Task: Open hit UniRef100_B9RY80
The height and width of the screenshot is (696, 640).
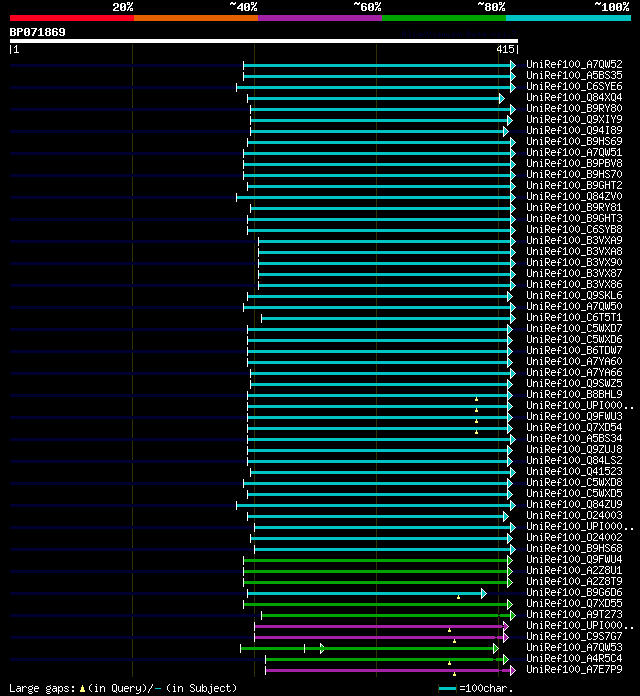Action: coord(574,109)
